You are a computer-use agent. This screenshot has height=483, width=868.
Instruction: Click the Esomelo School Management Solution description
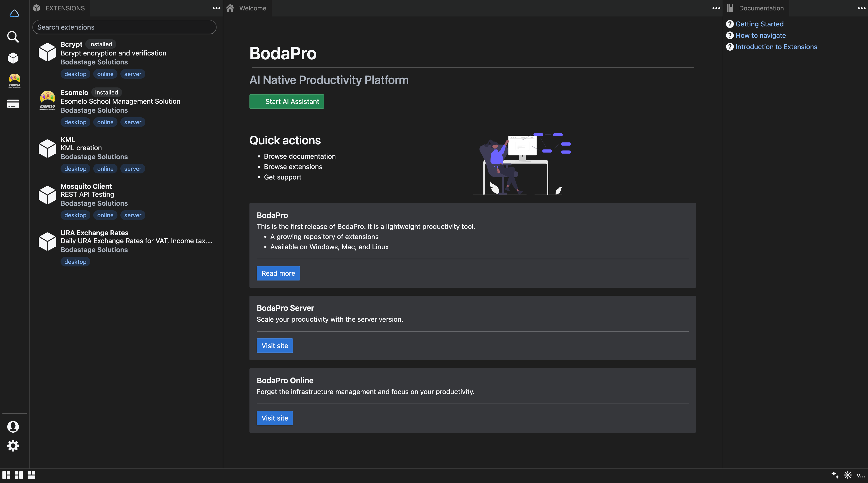pos(120,101)
